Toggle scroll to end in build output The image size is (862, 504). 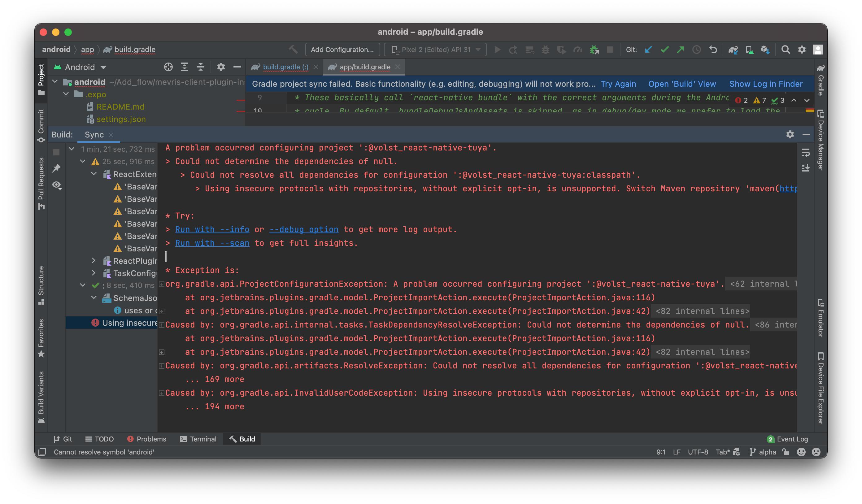806,168
